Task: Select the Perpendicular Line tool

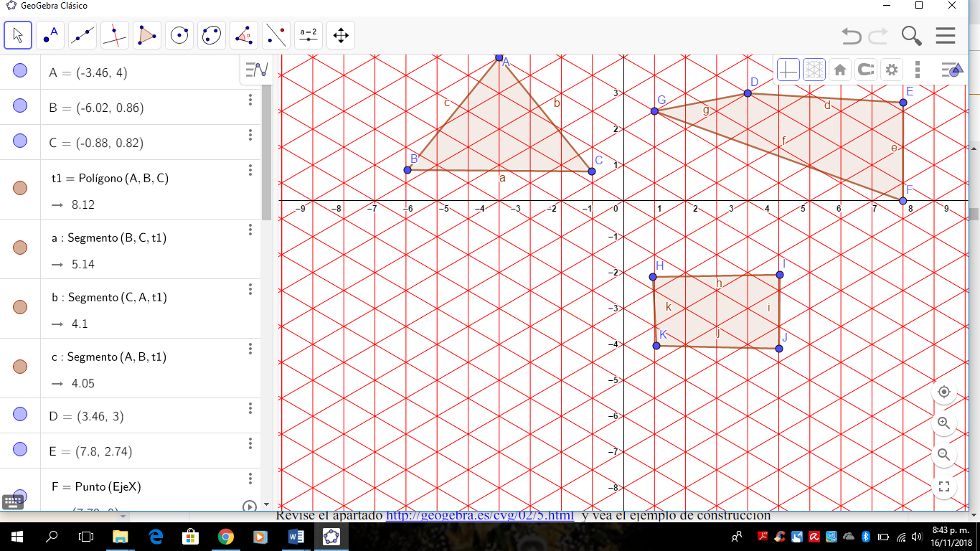Action: [114, 34]
